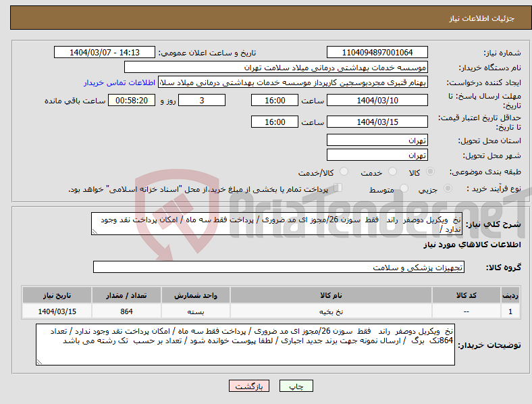Click the remaining time field 00:58:20
The image size is (532, 404).
pos(132,100)
